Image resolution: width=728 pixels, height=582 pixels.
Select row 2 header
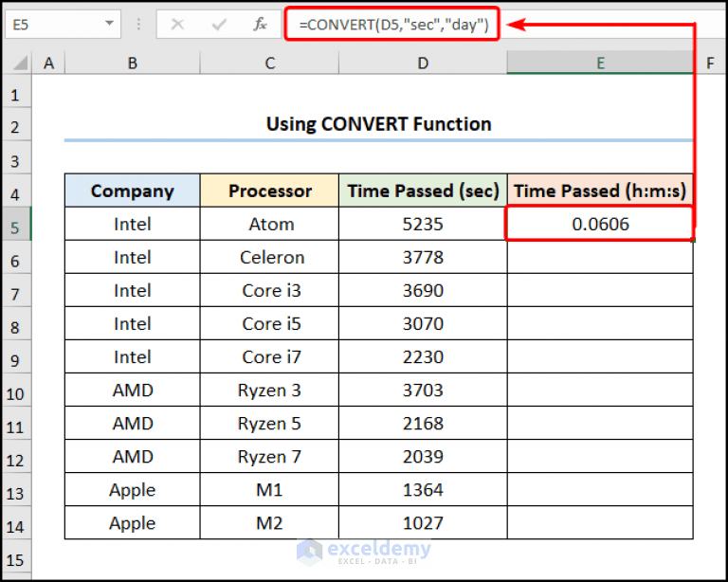(x=16, y=126)
